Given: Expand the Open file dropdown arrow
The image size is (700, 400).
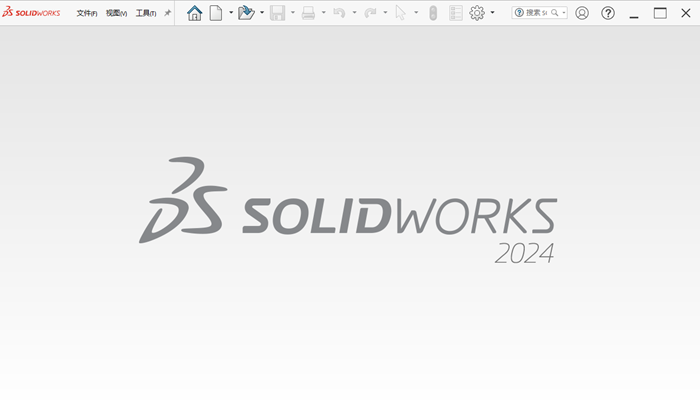Looking at the screenshot, I should pyautogui.click(x=262, y=12).
